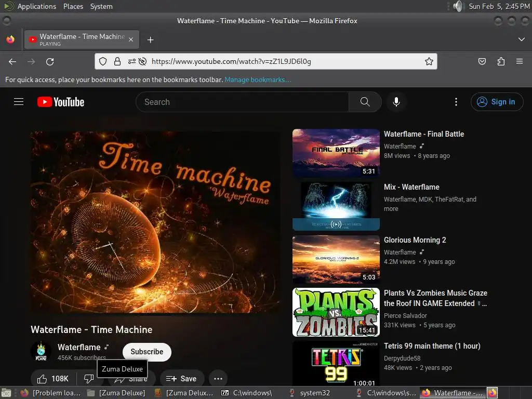Click the blocked autoplay icon
Image resolution: width=532 pixels, height=399 pixels.
click(142, 61)
